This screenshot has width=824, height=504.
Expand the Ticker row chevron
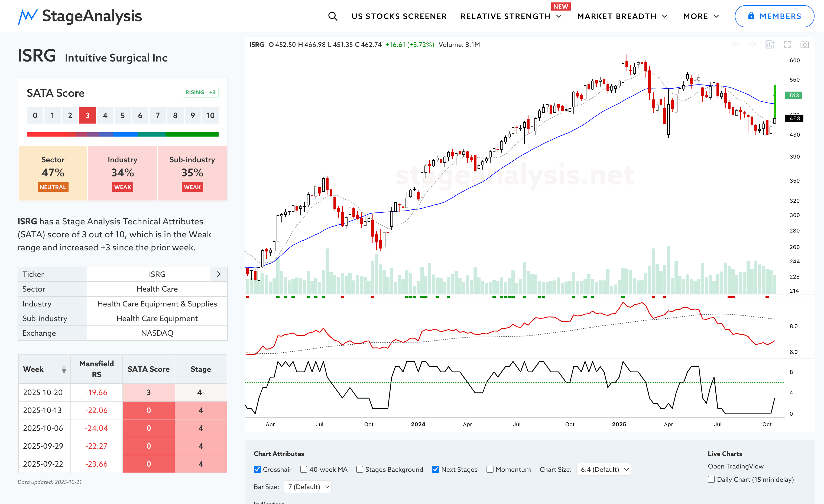pyautogui.click(x=219, y=274)
